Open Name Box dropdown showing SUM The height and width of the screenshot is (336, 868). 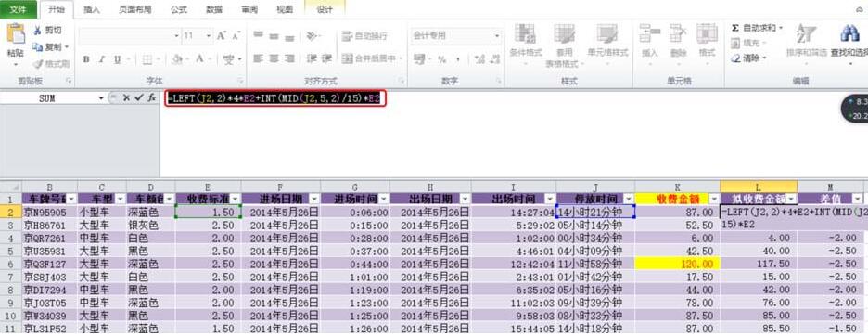(101, 97)
